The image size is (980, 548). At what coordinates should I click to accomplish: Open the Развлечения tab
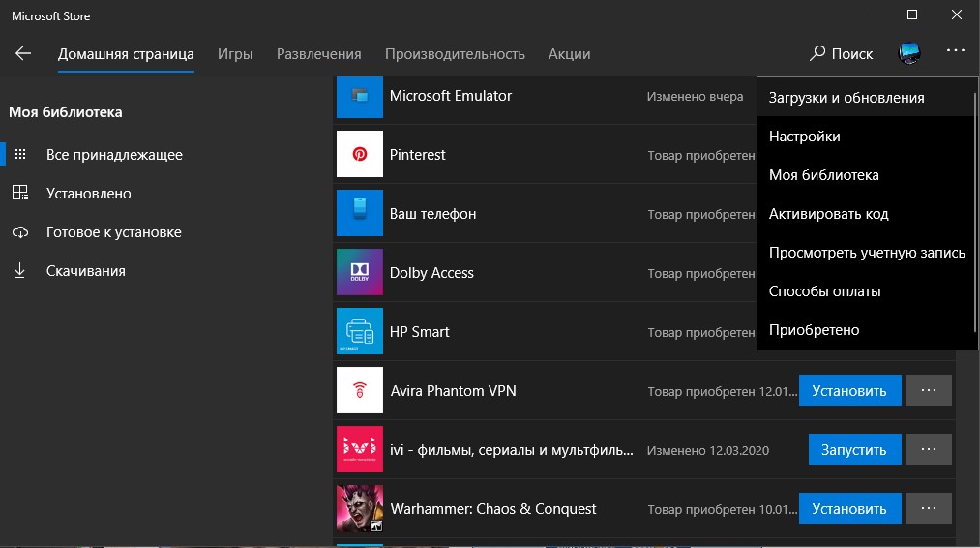[318, 54]
